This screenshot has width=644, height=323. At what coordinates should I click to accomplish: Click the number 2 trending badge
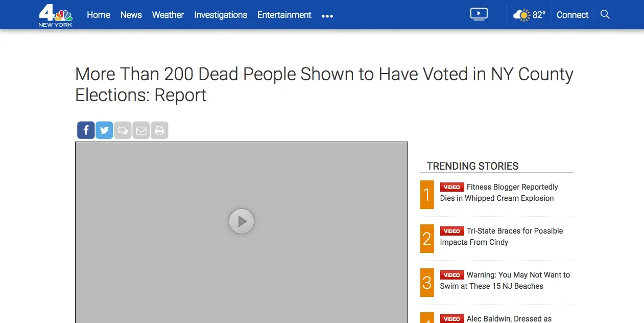click(427, 239)
